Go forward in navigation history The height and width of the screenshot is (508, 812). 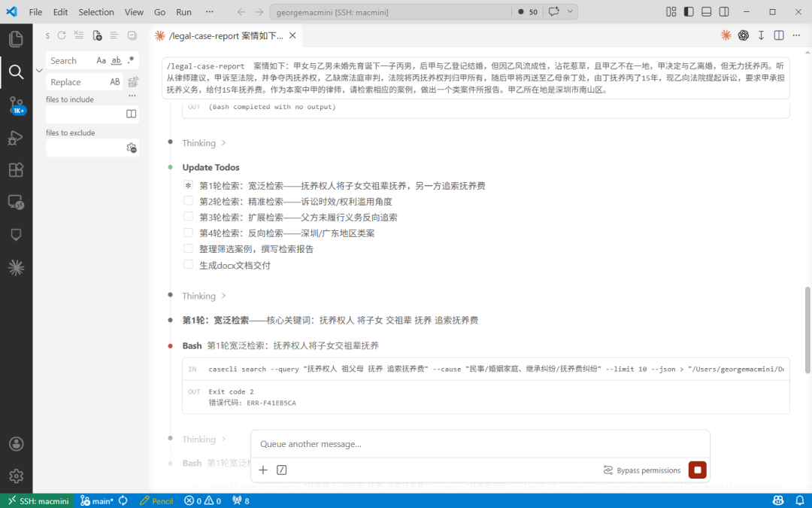point(259,12)
